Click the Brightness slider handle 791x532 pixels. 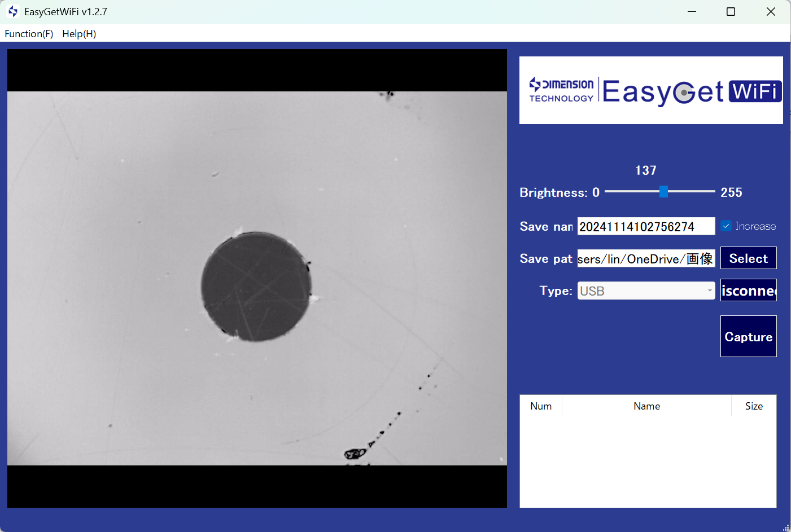tap(664, 192)
